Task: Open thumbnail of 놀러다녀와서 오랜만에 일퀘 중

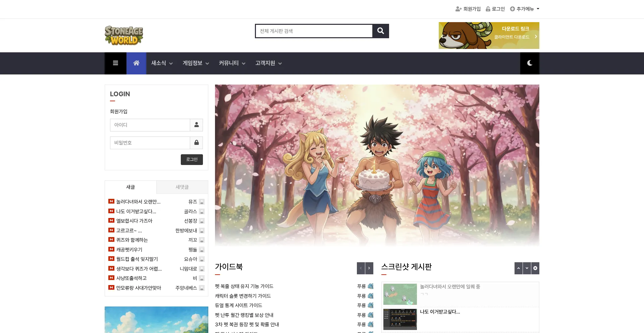Action: pyautogui.click(x=400, y=294)
